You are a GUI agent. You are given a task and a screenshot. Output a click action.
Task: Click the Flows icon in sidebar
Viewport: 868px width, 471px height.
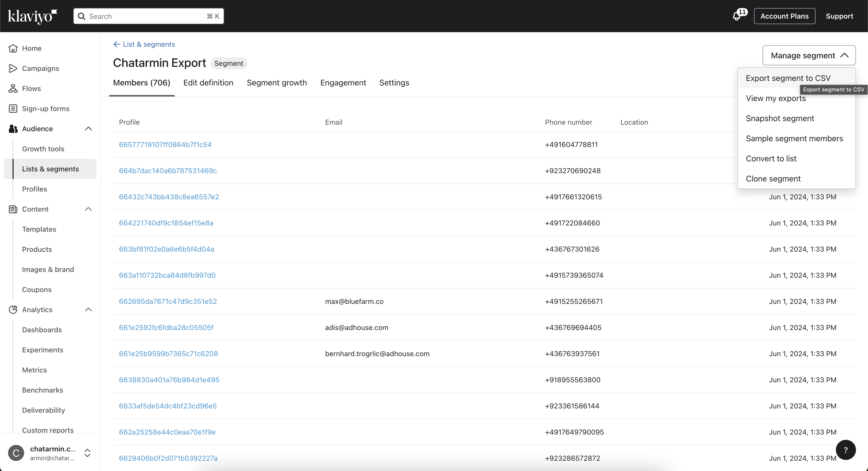coord(13,88)
